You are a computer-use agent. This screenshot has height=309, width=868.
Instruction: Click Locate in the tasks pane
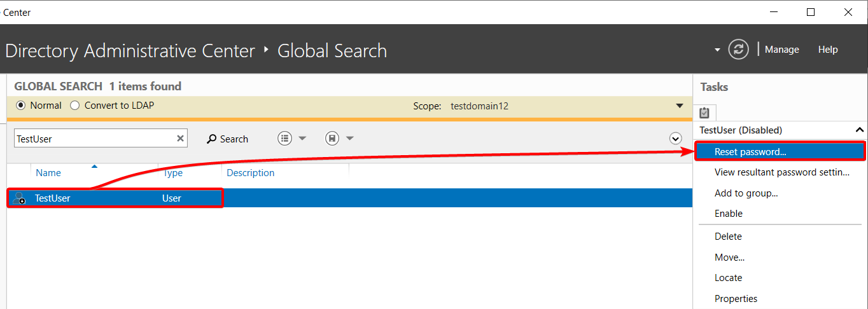pos(728,278)
